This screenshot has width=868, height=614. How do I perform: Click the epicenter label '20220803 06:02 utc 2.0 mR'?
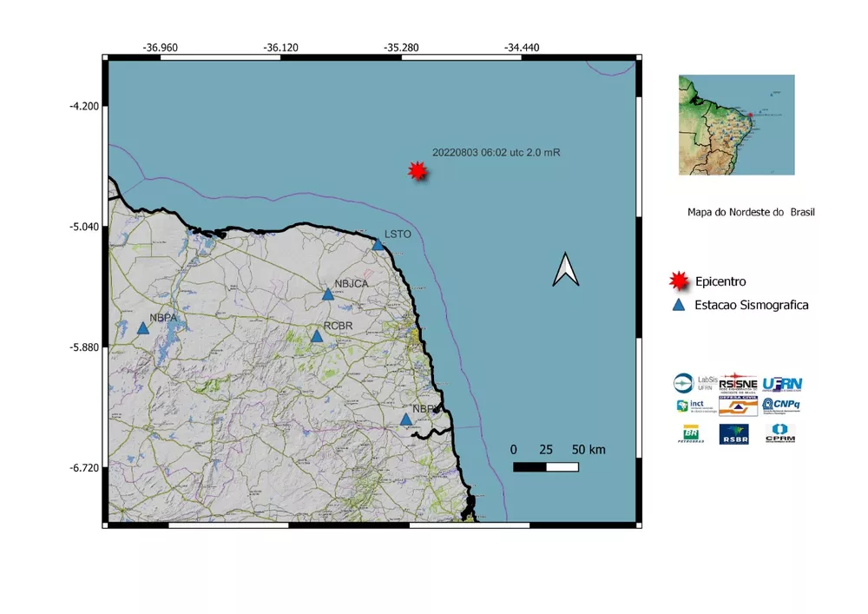(x=496, y=152)
